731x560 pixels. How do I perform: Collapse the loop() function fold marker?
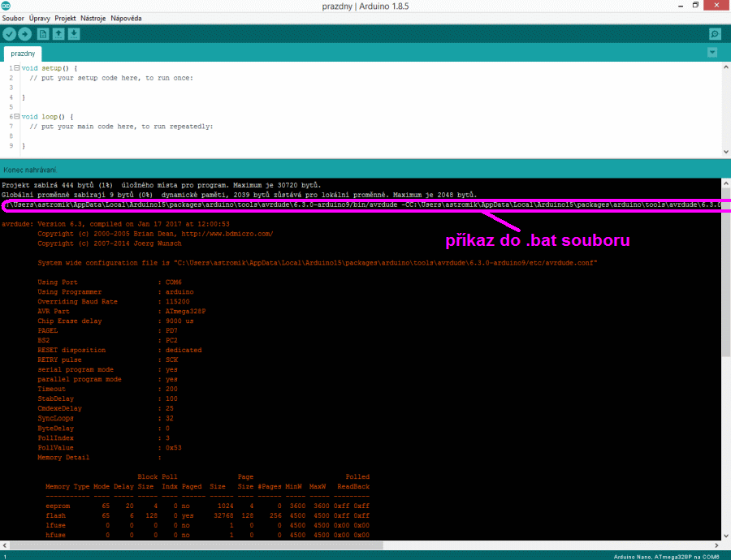(16, 117)
